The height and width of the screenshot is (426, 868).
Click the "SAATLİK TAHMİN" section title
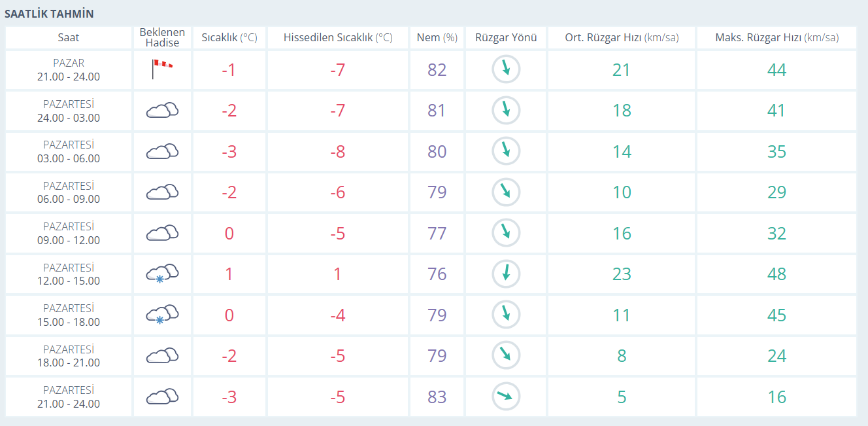(x=49, y=14)
